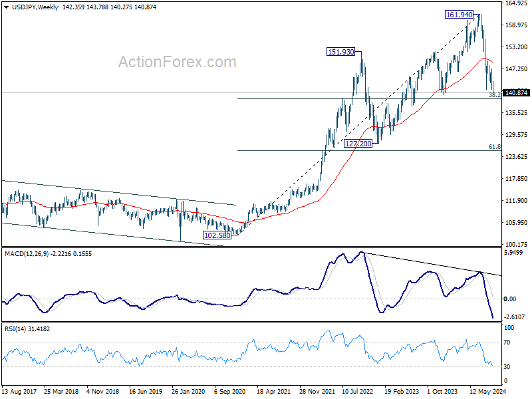Select the 153.200 price axis value
The image size is (532, 399).
pyautogui.click(x=517, y=47)
